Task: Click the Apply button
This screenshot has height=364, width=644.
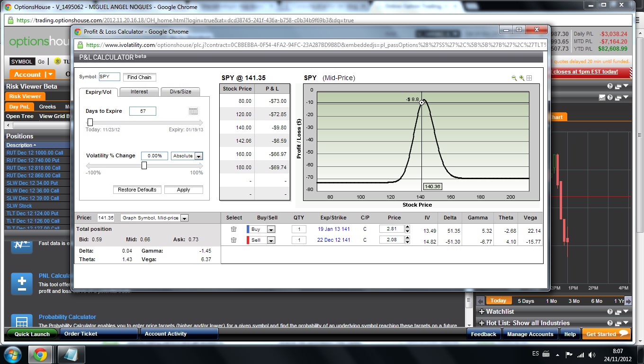Action: [184, 190]
